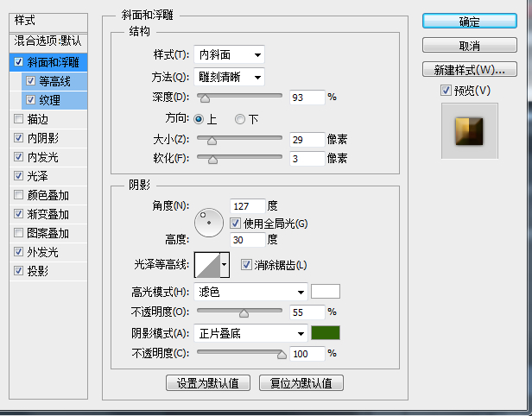The width and height of the screenshot is (532, 416).
Task: Select 混合选项:默认 entry
Action: [x=48, y=41]
